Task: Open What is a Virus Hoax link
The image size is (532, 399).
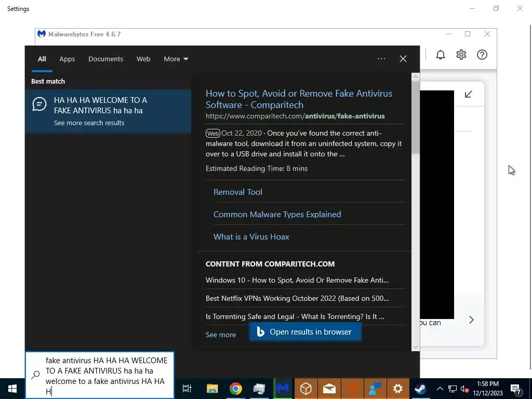Action: (x=251, y=237)
